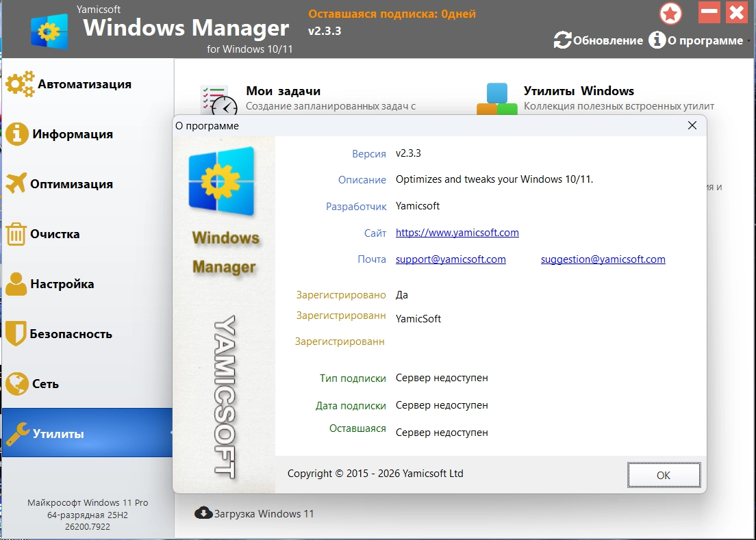
Task: Click the Коллекция полезных встроенных утилит description
Action: [619, 106]
